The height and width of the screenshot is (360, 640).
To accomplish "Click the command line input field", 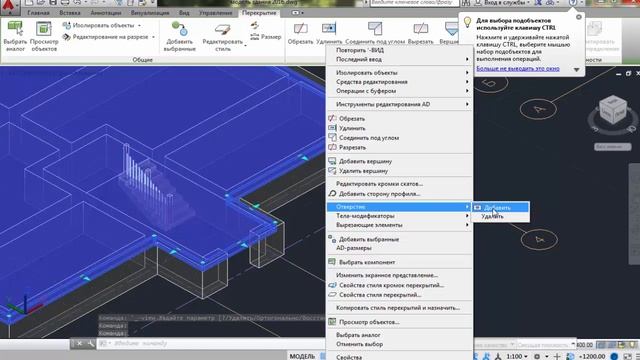I will point(212,344).
